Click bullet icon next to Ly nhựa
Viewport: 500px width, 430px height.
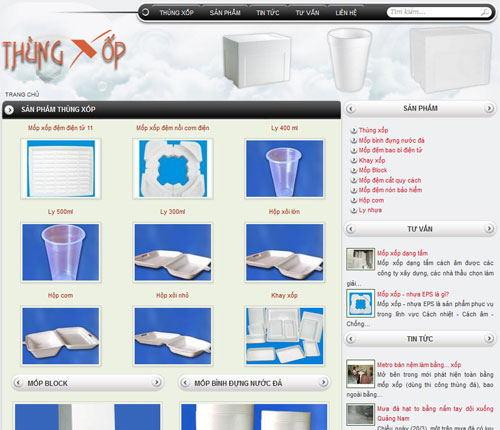[354, 210]
